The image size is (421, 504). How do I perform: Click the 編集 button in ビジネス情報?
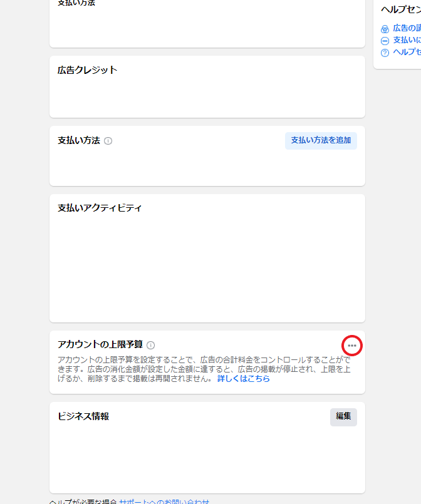point(343,417)
